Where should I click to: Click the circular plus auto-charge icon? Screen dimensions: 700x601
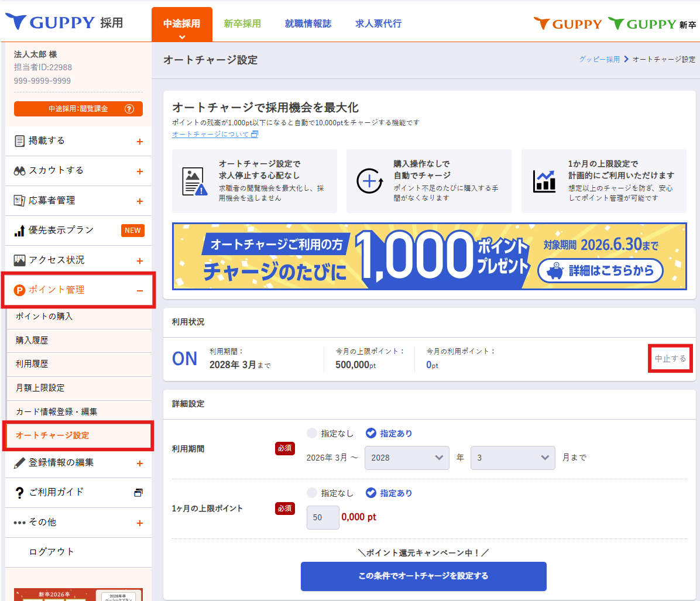(370, 181)
